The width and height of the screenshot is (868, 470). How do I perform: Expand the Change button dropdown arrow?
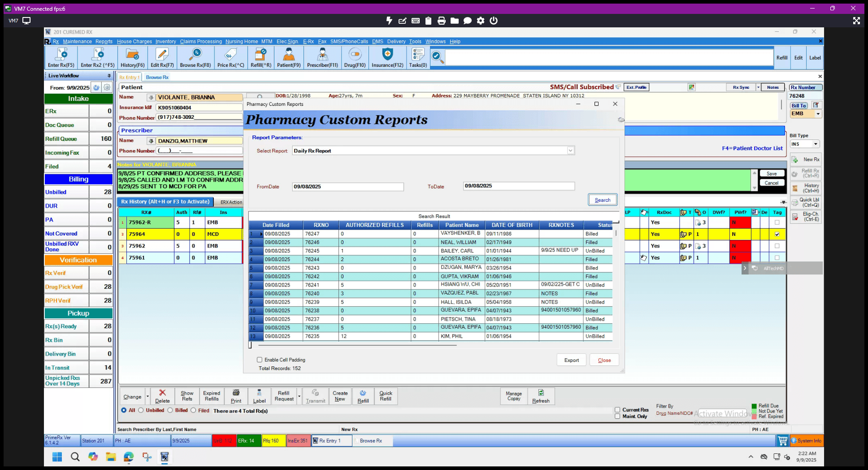(x=148, y=397)
